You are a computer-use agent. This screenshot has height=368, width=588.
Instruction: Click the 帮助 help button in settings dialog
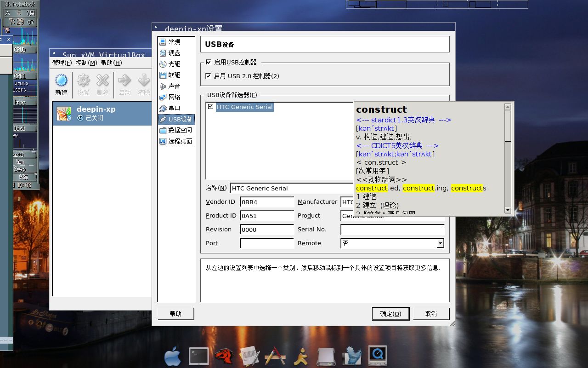click(x=175, y=314)
